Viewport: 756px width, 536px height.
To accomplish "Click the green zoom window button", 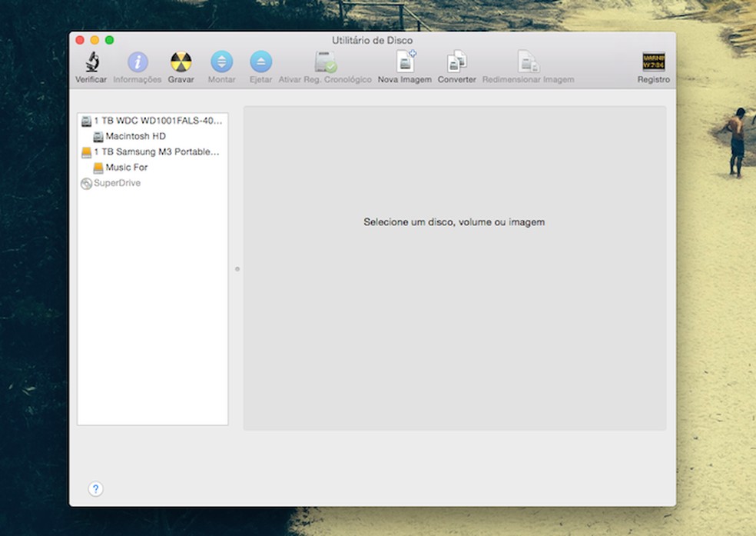I will [x=109, y=40].
